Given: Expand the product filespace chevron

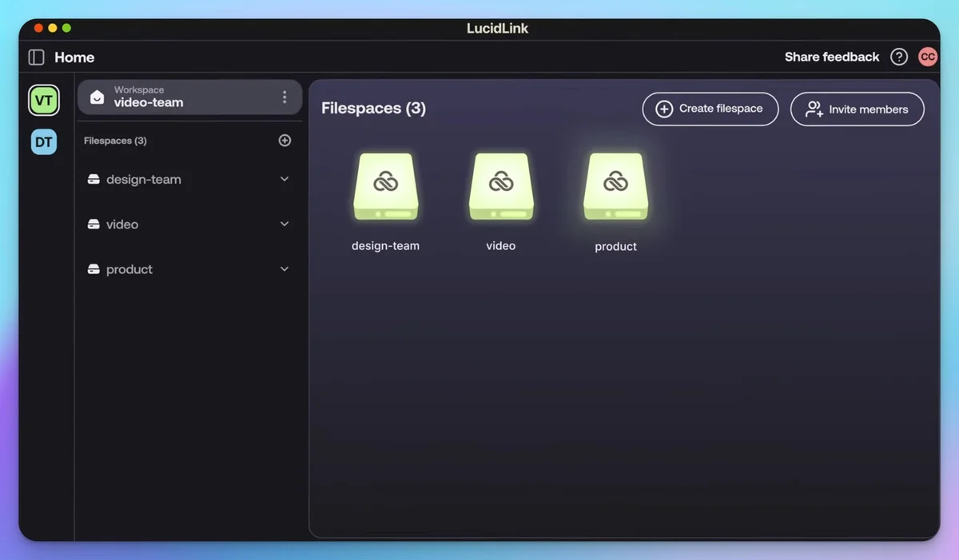Looking at the screenshot, I should click(285, 269).
